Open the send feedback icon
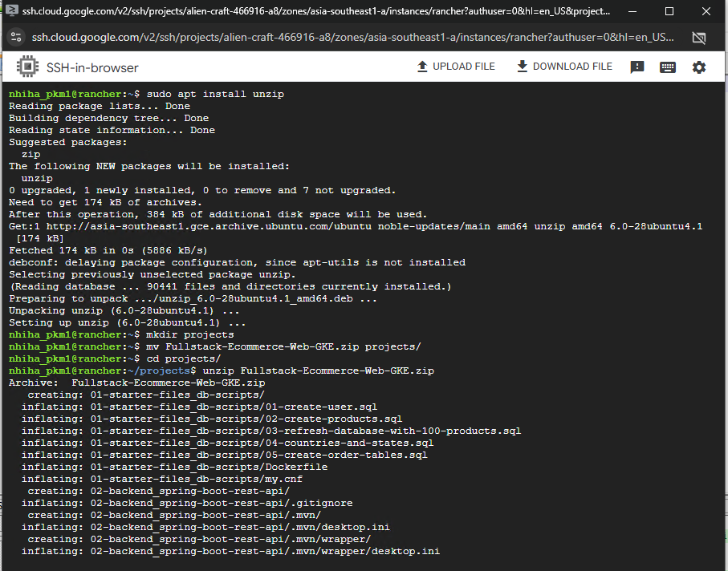 click(637, 67)
